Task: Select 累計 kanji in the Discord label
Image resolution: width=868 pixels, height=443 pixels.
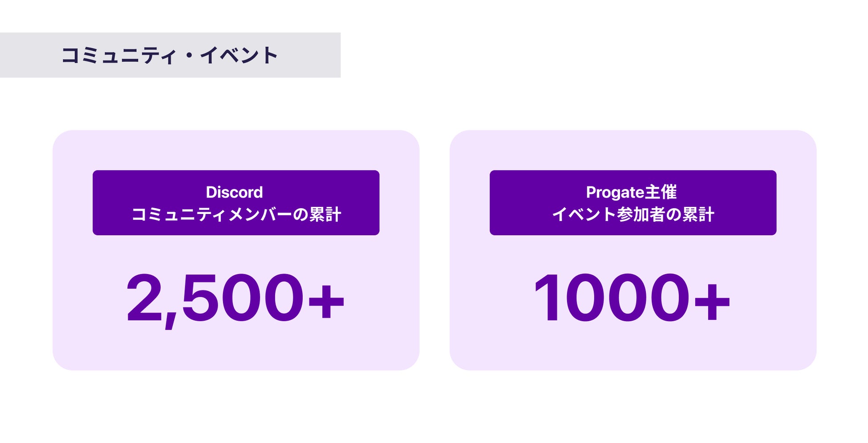Action: tap(325, 214)
